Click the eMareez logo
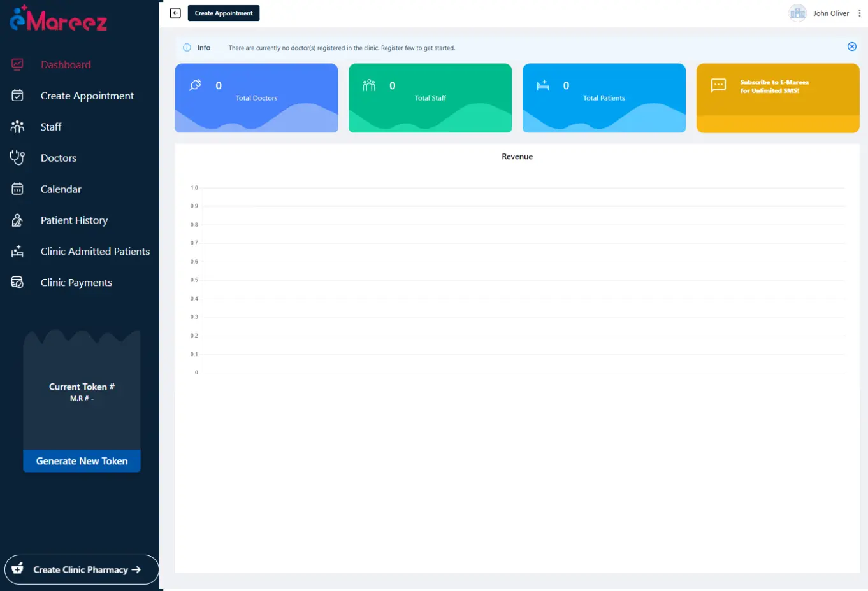868x591 pixels. click(58, 18)
